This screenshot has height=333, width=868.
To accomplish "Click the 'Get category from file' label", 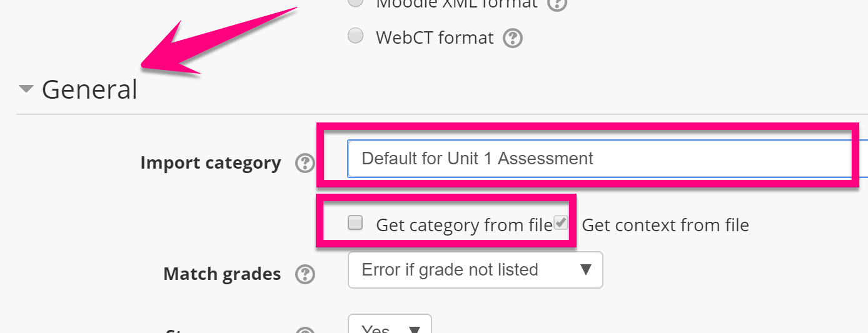I will tap(463, 225).
